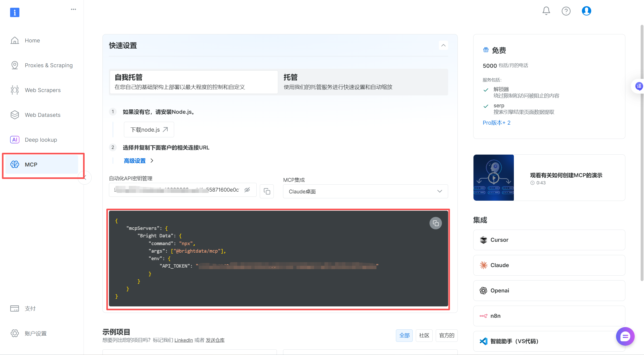Toggle API key visibility eye icon

coord(247,190)
